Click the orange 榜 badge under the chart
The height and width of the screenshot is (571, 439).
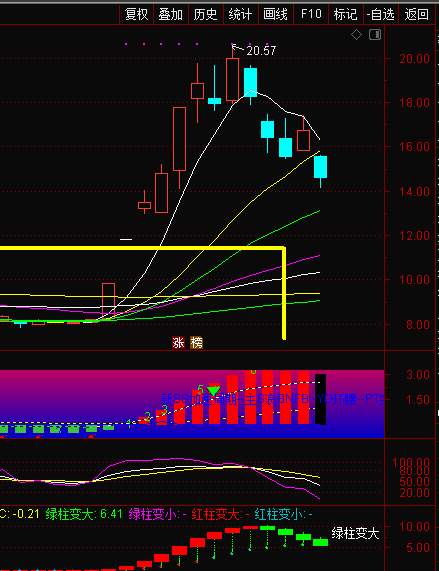pos(197,343)
